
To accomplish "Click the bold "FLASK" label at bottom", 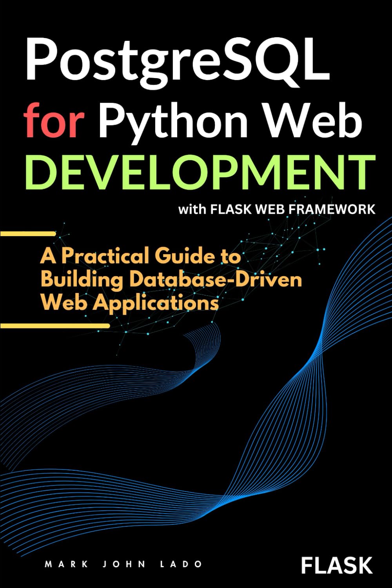I will click(337, 565).
